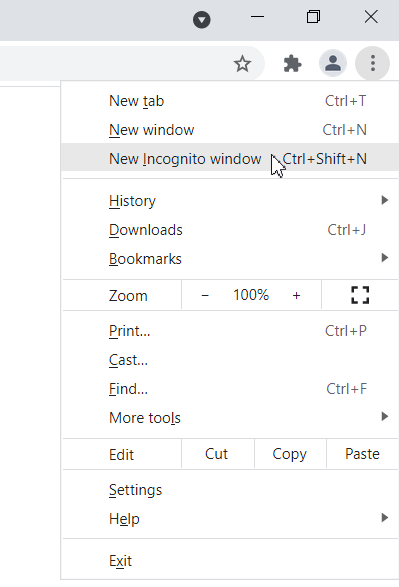The image size is (399, 587).
Task: Select New Incognito window
Action: tap(230, 158)
